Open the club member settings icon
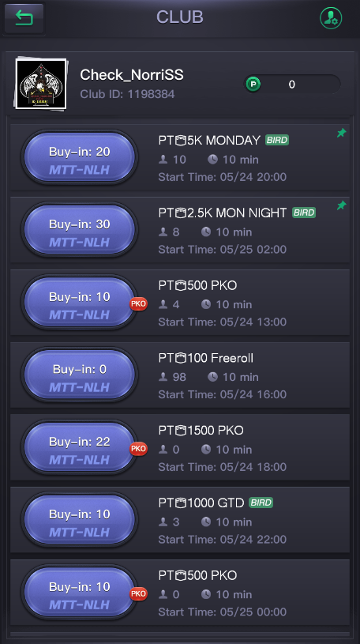Screen dimensions: 360x644 (331, 18)
